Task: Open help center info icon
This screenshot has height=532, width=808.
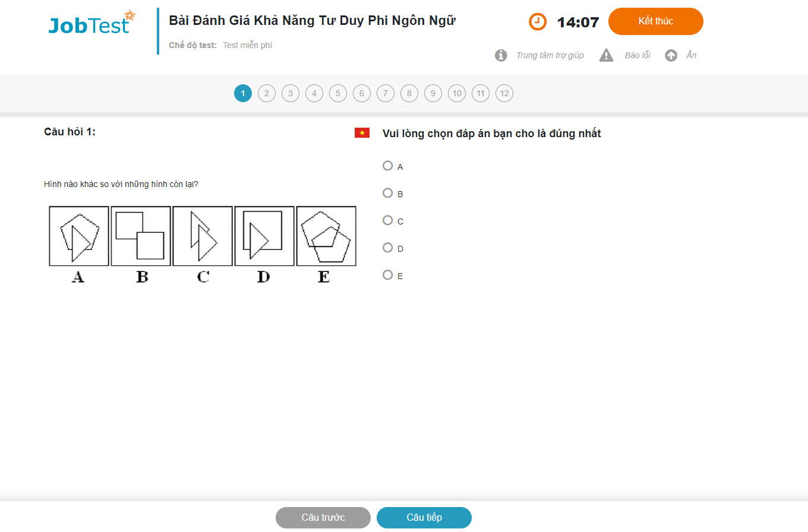Action: (x=501, y=55)
